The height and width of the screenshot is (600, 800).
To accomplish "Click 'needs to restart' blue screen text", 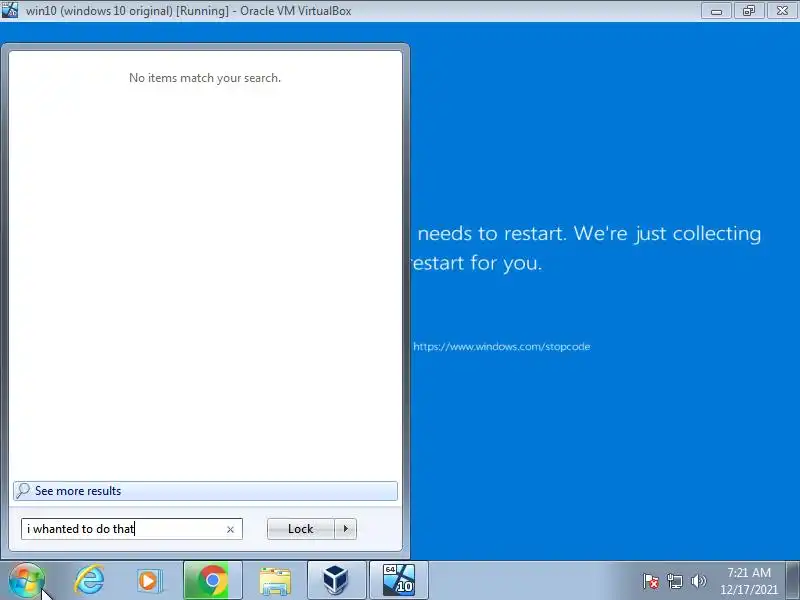I will pos(492,234).
